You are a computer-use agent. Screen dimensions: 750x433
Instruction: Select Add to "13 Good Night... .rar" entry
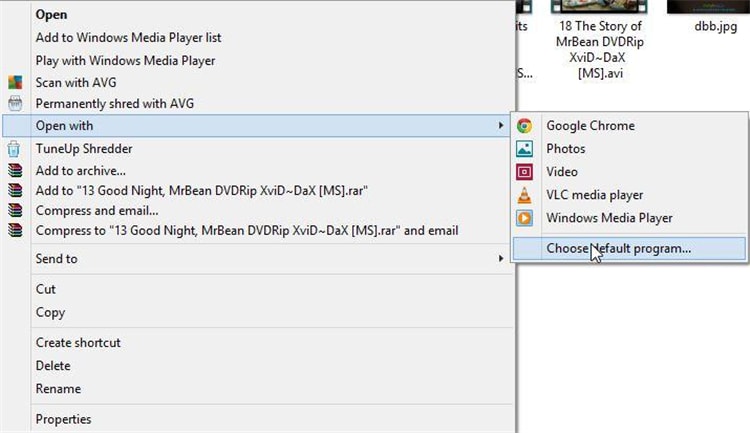201,190
